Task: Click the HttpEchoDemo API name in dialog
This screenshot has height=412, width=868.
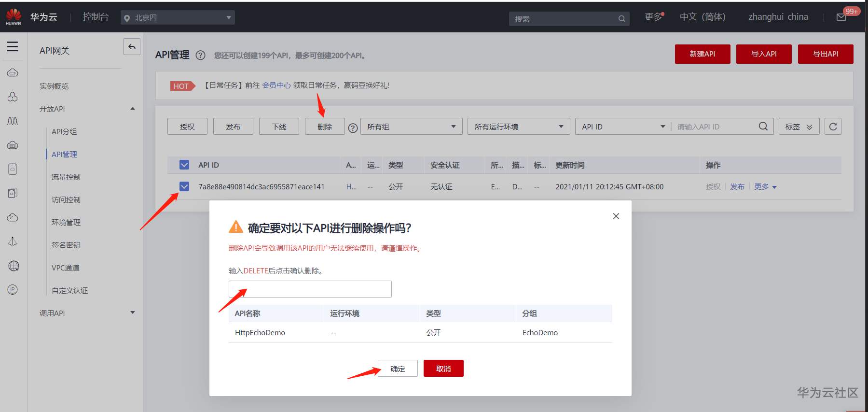Action: click(x=260, y=333)
